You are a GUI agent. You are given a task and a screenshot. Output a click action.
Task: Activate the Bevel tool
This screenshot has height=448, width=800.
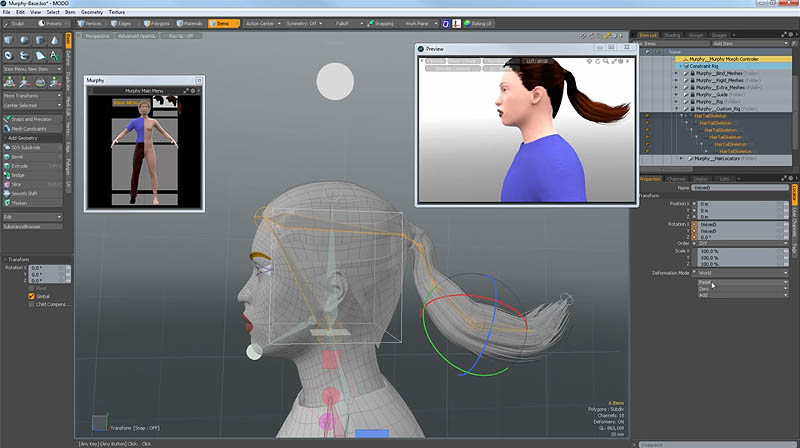point(17,156)
